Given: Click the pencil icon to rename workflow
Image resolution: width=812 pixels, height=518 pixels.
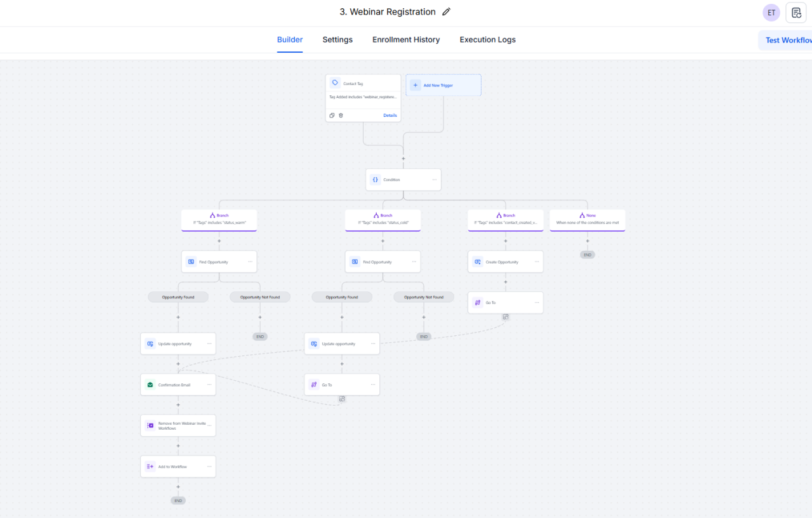Looking at the screenshot, I should click(446, 11).
